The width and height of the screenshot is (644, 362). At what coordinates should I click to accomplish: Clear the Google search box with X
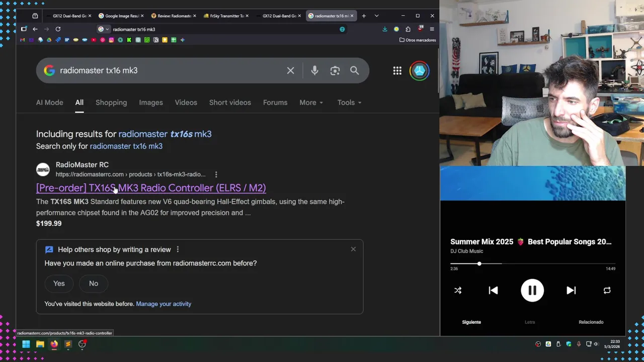point(290,71)
